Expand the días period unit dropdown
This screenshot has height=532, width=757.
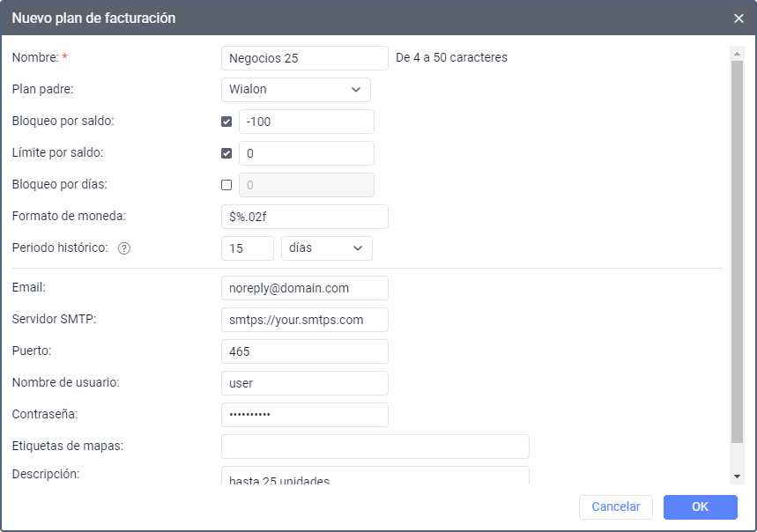[327, 248]
